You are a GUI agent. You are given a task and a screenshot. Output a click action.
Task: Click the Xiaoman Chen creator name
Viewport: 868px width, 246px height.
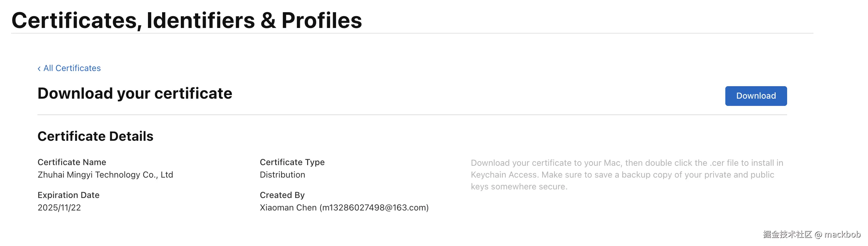click(x=288, y=208)
